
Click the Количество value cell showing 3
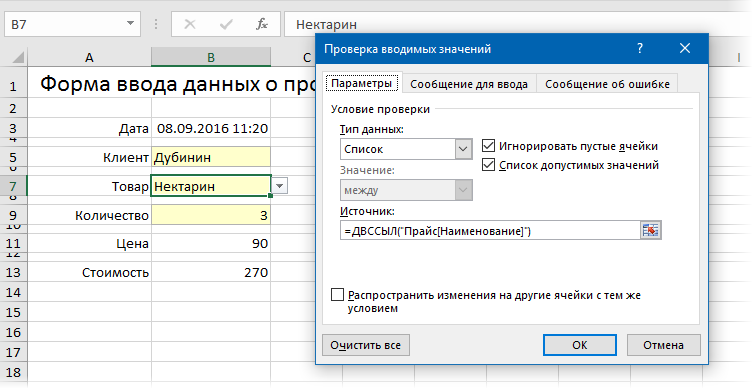(211, 215)
